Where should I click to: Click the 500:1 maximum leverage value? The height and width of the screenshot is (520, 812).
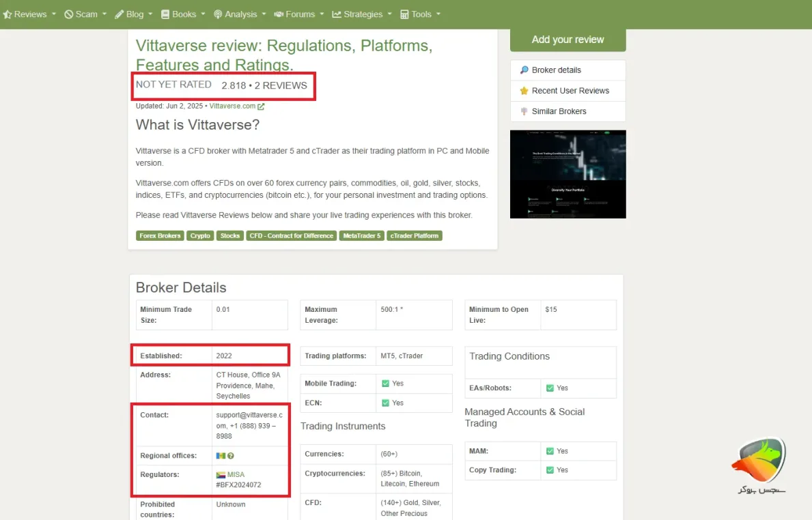(x=391, y=309)
